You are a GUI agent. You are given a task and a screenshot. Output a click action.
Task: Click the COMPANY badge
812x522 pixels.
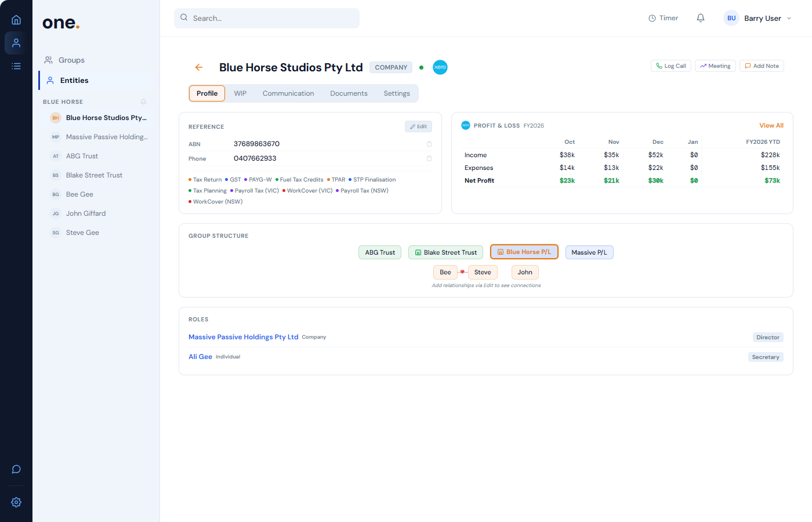pyautogui.click(x=391, y=67)
